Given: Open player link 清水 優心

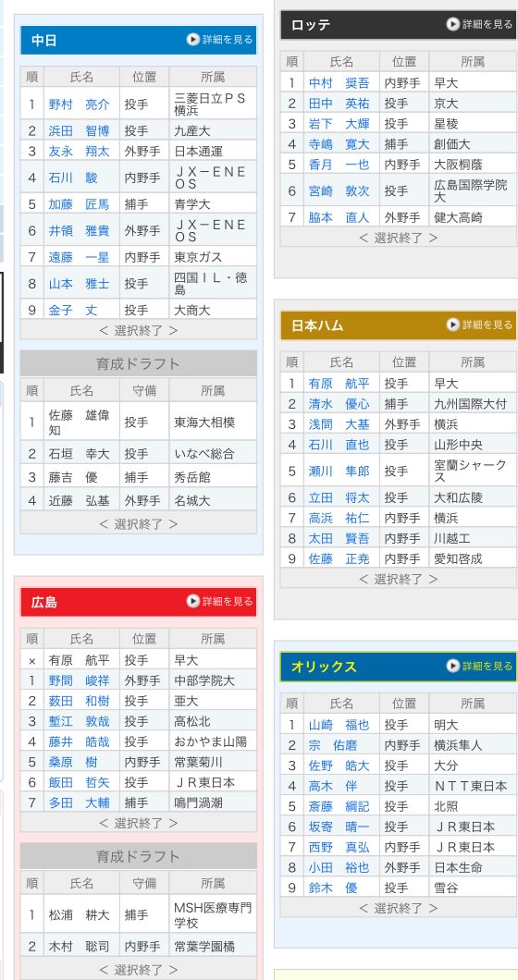Looking at the screenshot, I should click(339, 404).
